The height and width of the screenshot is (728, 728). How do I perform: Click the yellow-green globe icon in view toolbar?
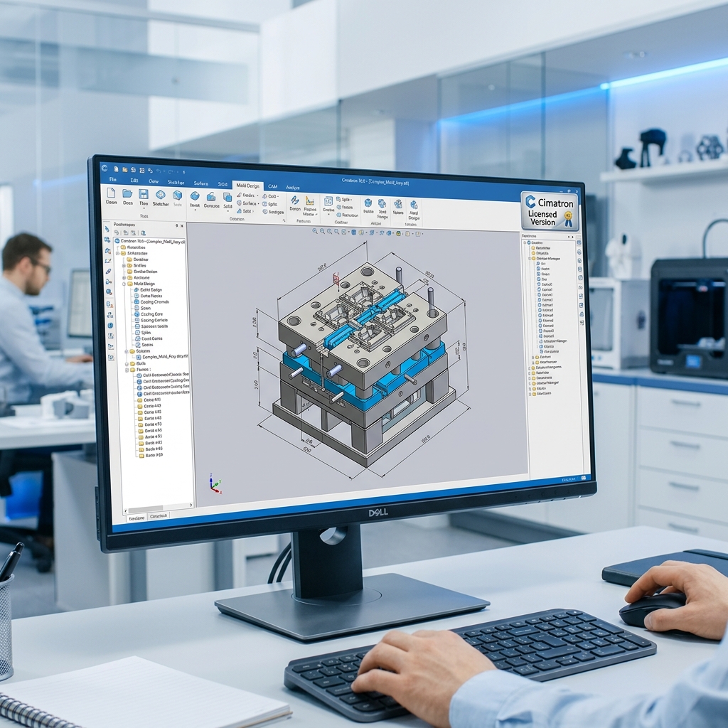click(x=398, y=233)
